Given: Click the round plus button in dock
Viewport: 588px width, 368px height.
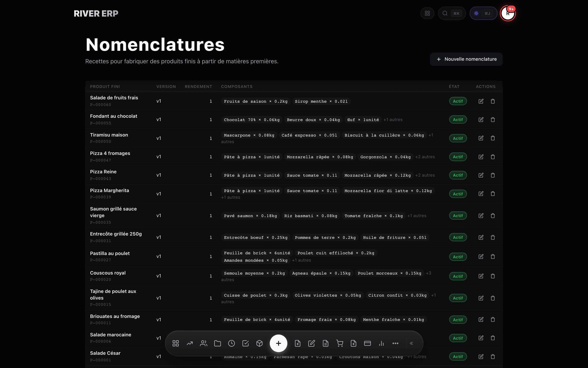Looking at the screenshot, I should point(279,343).
